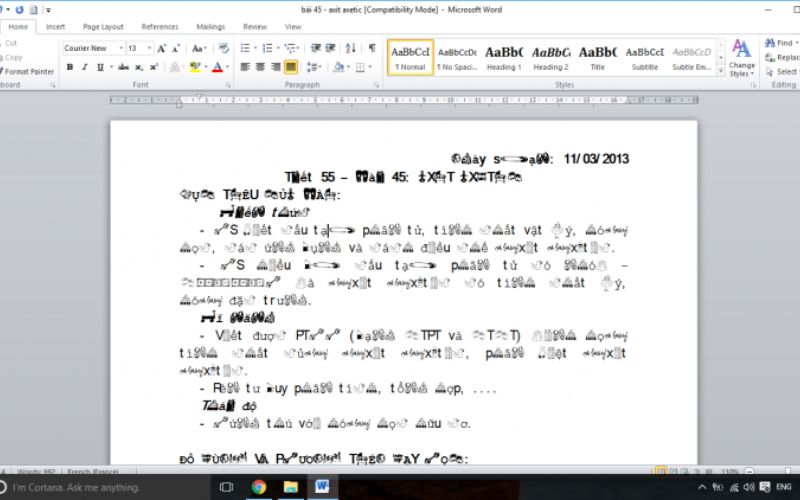Open the Font dialog launcher
Screen dimensions: 800x500
coord(228,85)
